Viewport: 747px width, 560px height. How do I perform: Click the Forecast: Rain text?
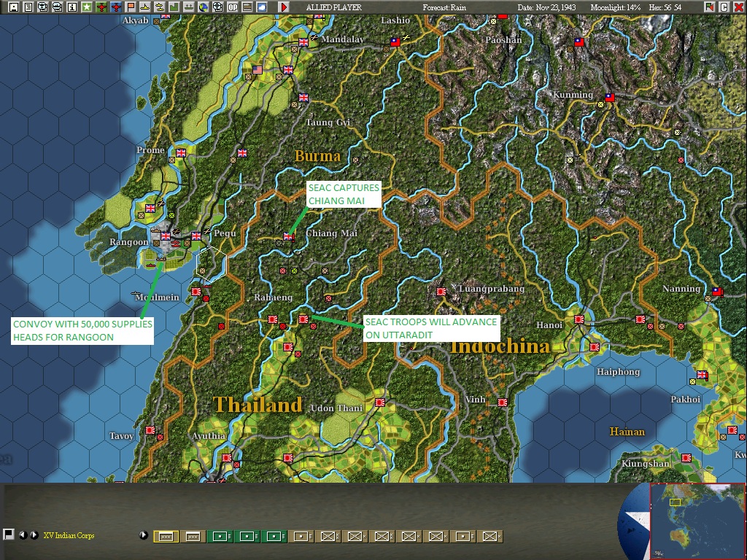pos(444,7)
